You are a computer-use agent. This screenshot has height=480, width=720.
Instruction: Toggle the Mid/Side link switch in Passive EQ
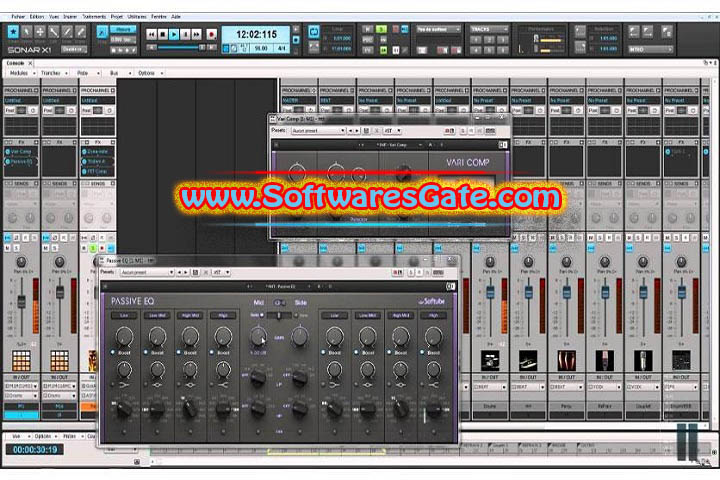coord(279,303)
